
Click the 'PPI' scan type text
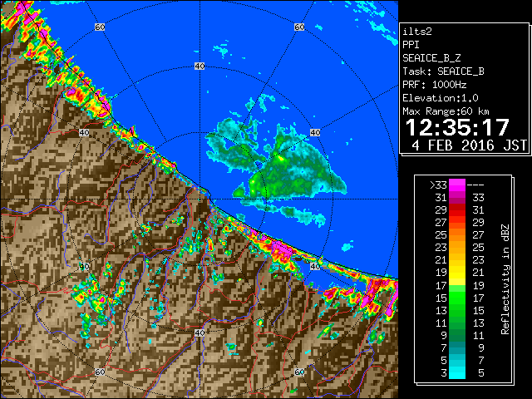pyautogui.click(x=411, y=45)
